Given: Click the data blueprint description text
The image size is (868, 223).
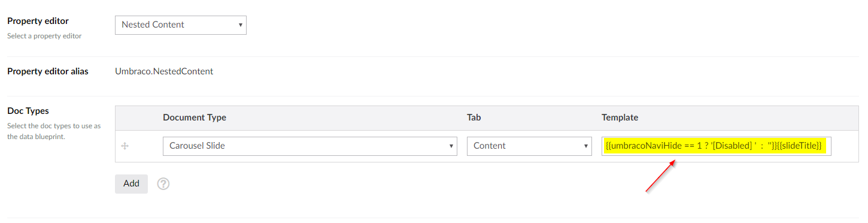Looking at the screenshot, I should [54, 131].
